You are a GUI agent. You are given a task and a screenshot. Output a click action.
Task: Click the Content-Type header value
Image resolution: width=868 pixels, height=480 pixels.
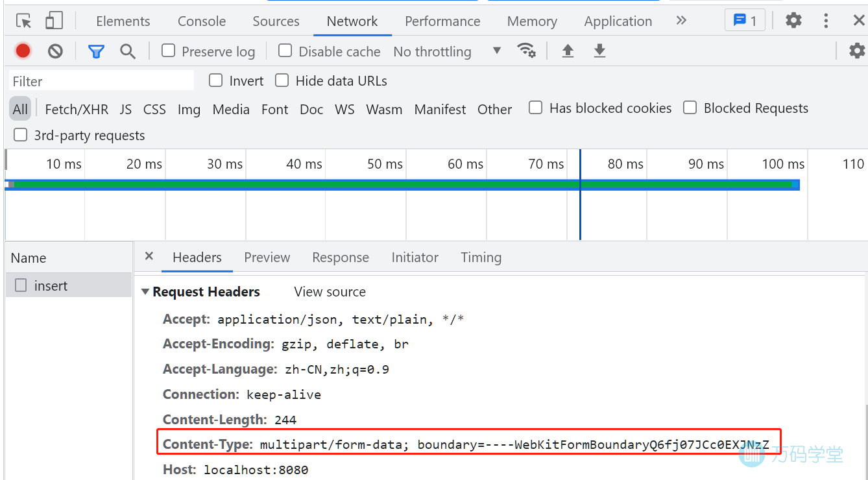(x=514, y=445)
